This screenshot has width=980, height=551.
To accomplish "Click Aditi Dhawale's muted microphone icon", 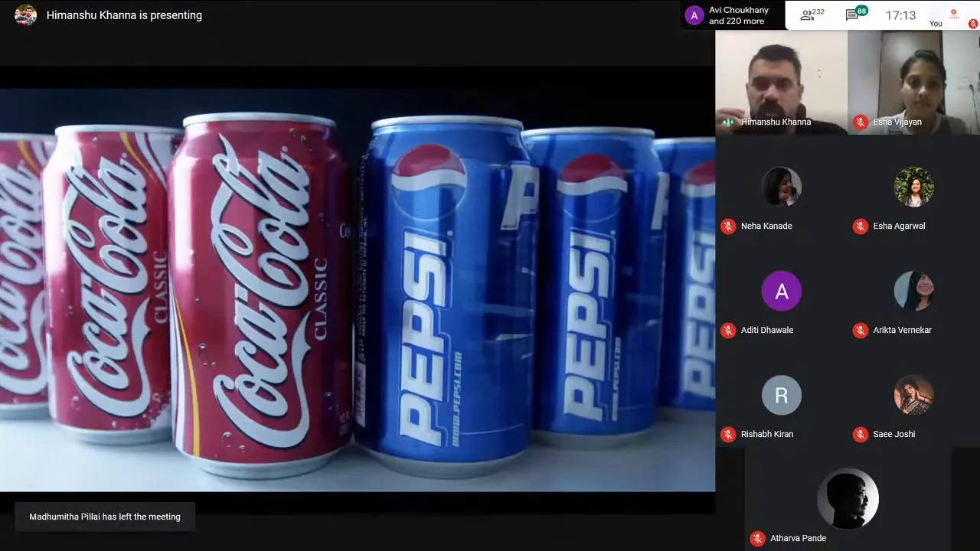I will coord(728,330).
